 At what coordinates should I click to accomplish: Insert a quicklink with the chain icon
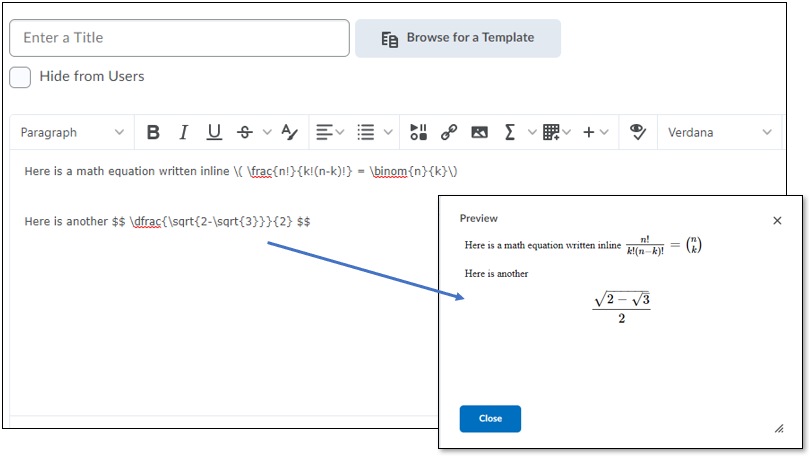tap(449, 132)
